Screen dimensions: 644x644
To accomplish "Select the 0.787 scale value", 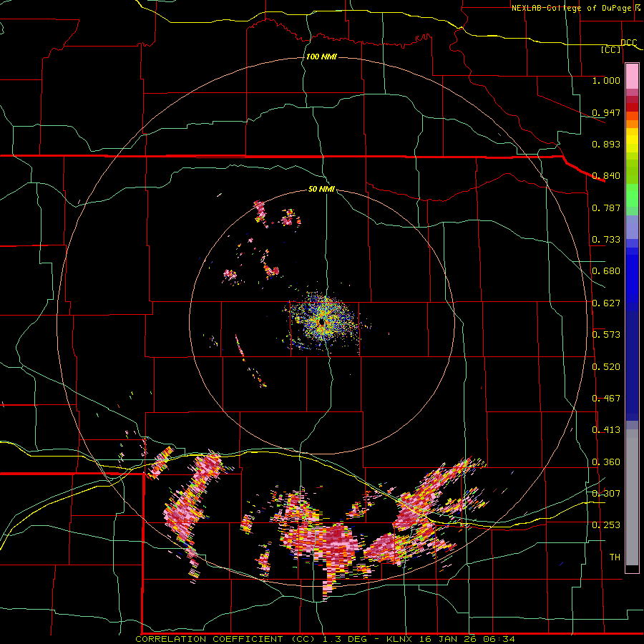I will [x=606, y=208].
